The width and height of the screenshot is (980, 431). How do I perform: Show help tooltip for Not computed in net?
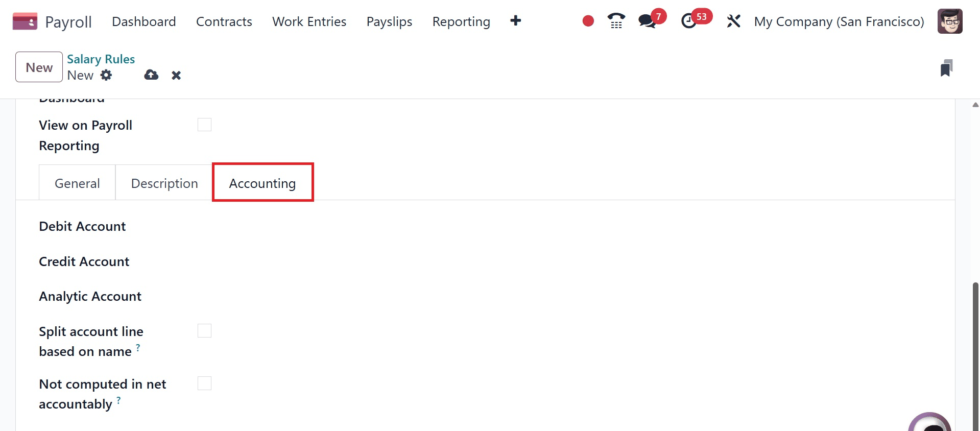tap(118, 400)
